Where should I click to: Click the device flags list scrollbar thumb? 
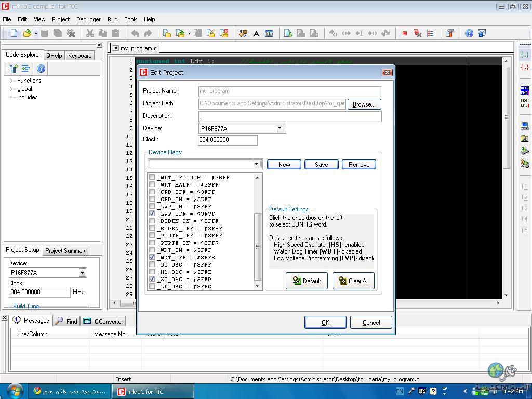pos(258,247)
